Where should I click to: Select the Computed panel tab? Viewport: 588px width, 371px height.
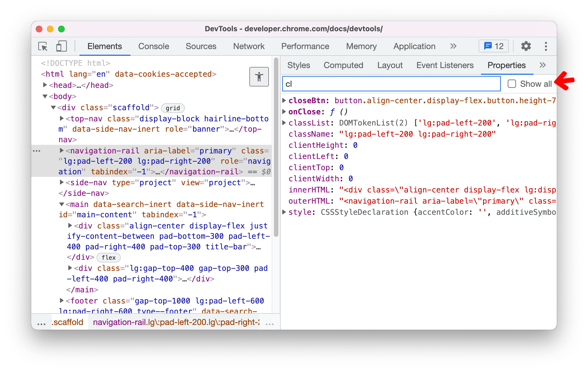[x=344, y=65]
